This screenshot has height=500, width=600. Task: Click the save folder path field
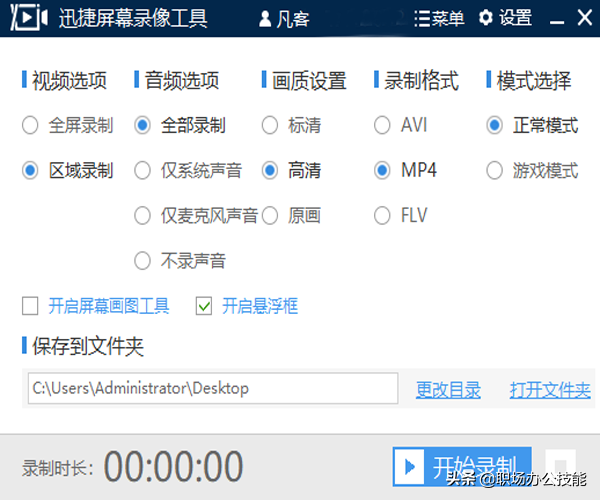(213, 388)
